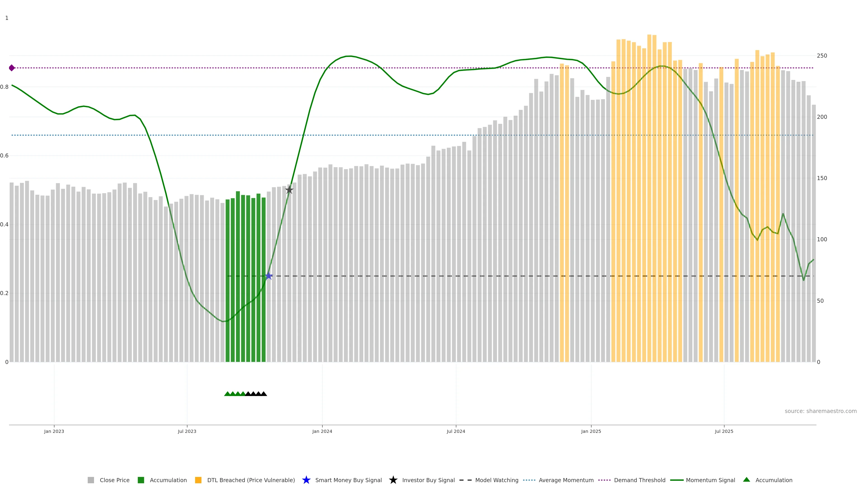Click the purple Demand Threshold diamond marker

[x=12, y=68]
